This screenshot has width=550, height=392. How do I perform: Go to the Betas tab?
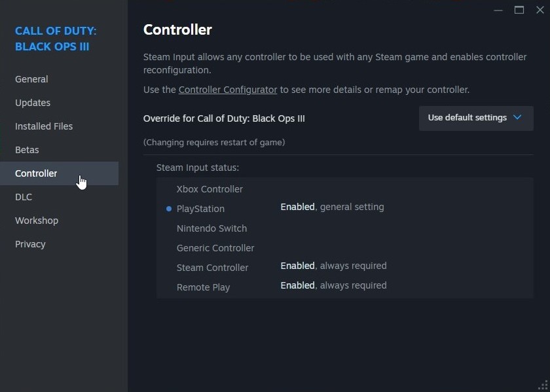pyautogui.click(x=27, y=150)
